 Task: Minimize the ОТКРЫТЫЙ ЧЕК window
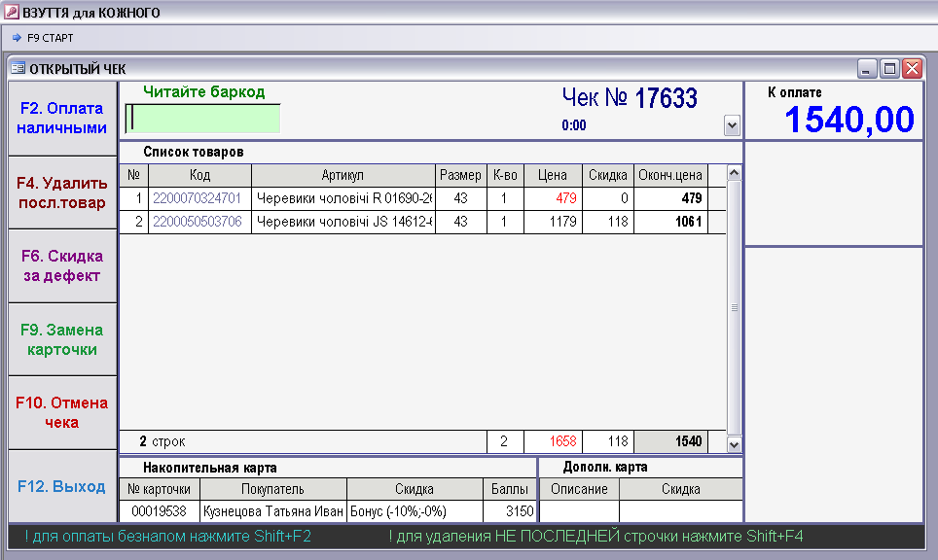click(867, 69)
